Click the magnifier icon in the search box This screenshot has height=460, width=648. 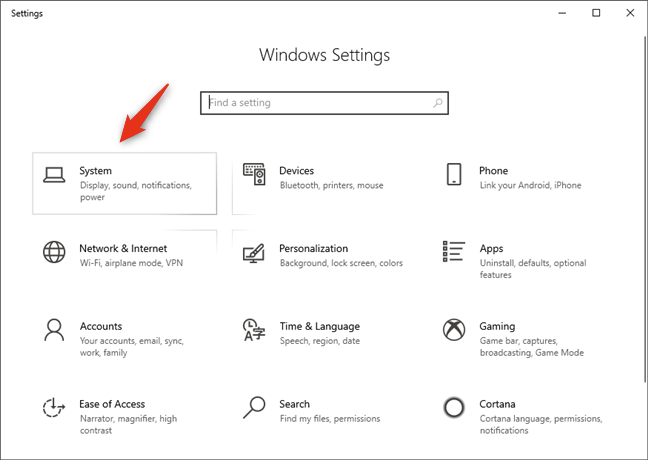click(438, 102)
